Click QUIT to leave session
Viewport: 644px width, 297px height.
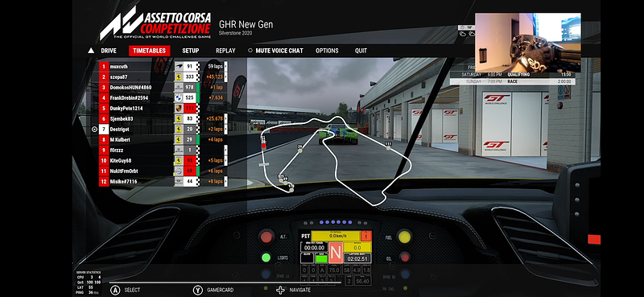pos(361,51)
